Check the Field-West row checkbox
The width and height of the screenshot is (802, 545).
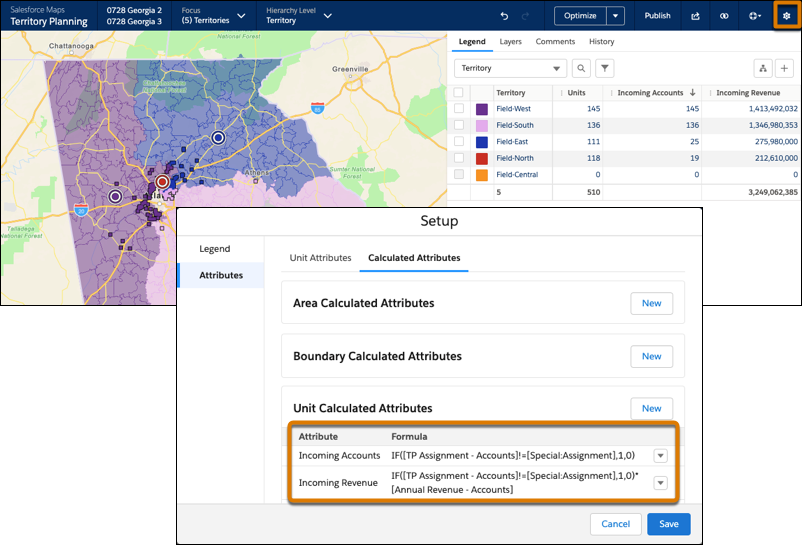coord(459,108)
